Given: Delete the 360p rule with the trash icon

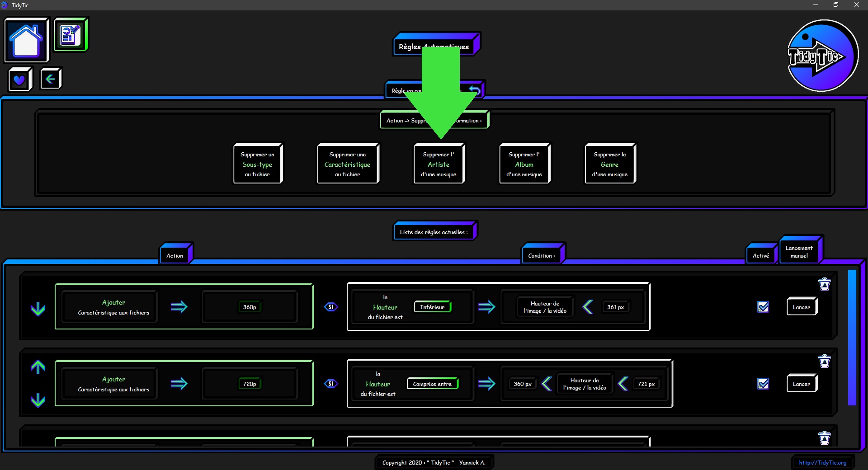Looking at the screenshot, I should point(825,284).
